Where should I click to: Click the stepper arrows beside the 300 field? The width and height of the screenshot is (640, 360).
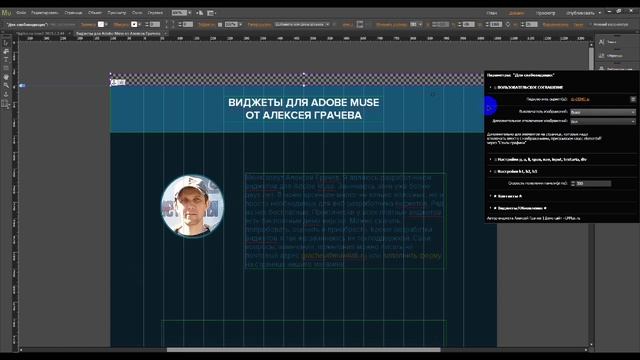point(573,184)
